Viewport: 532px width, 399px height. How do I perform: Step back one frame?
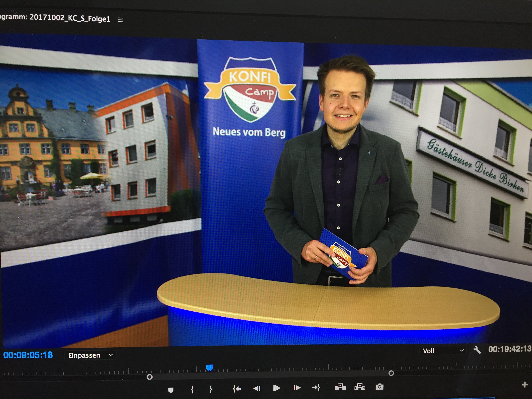coord(257,388)
